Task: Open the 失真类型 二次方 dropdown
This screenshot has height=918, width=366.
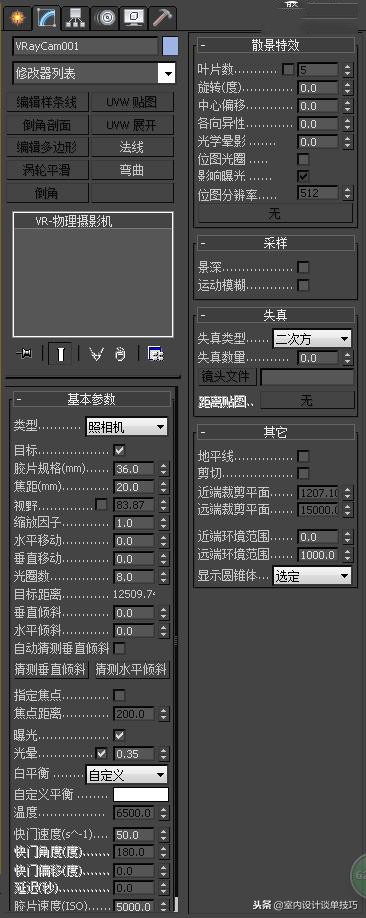Action: tap(312, 338)
